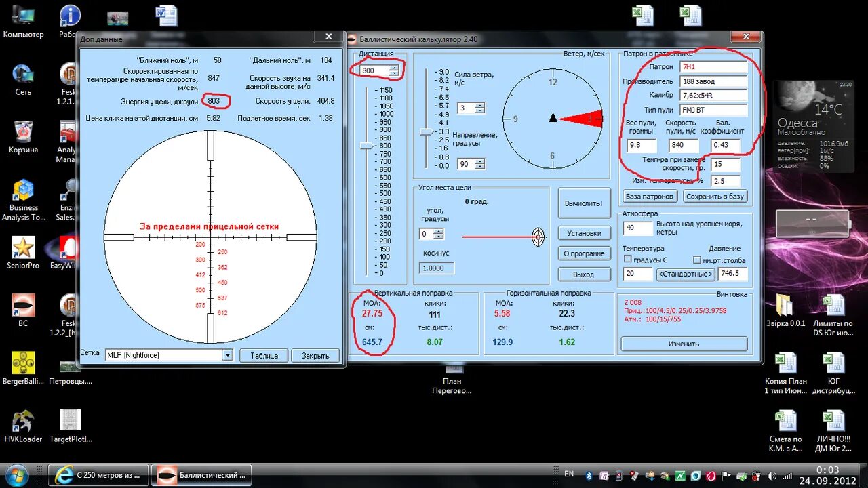Image resolution: width=868 pixels, height=488 pixels.
Task: Move the distance vertical slider thumb
Action: [366, 146]
